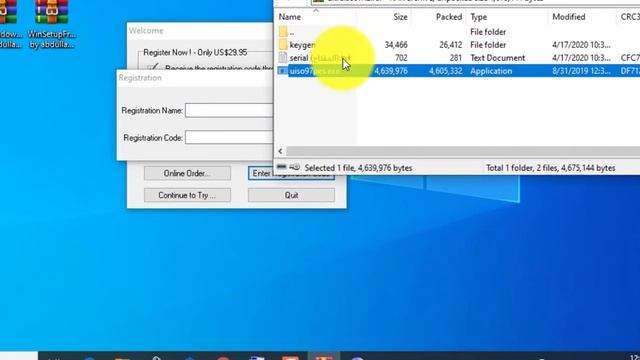Viewport: 640px width, 360px height.
Task: Click the 8/31/2019 modified date cell
Action: [581, 71]
